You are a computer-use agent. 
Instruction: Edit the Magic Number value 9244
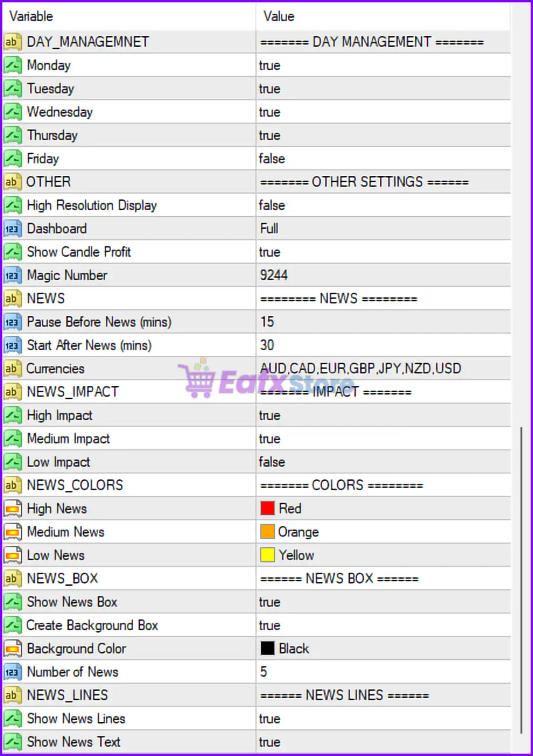pyautogui.click(x=274, y=275)
